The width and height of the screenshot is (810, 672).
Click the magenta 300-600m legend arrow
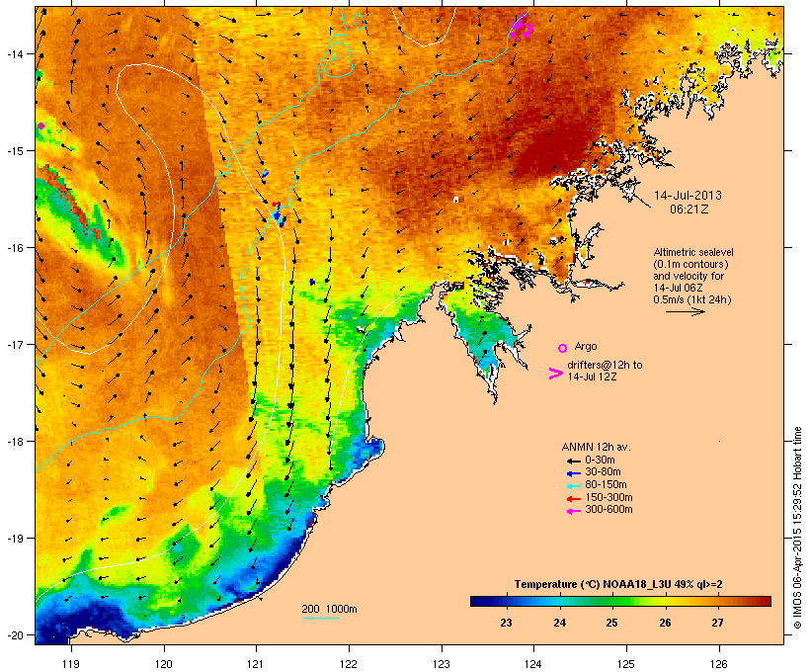[x=573, y=511]
